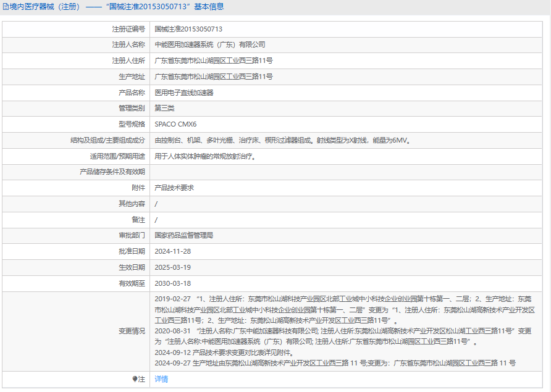Click the 变更情况 row label
Viewport: 551px width, 392px height.
click(x=132, y=331)
